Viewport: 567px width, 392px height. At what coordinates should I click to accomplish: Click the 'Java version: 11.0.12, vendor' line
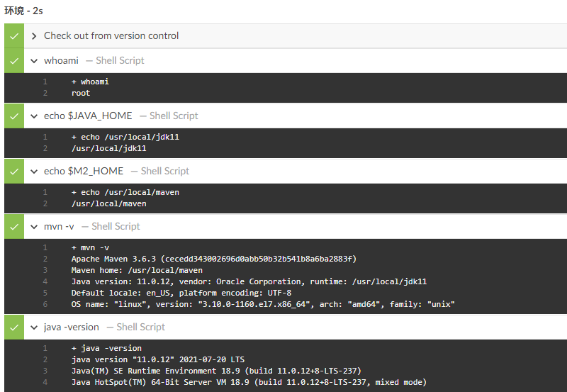coord(249,281)
